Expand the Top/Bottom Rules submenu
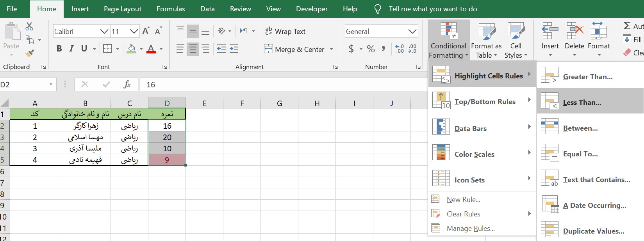 pyautogui.click(x=482, y=101)
